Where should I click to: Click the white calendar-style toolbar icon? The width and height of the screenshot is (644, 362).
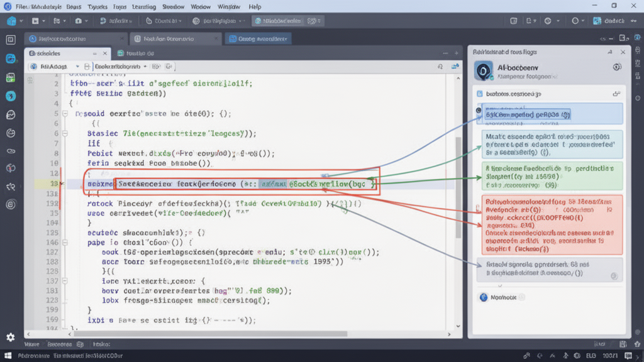pos(35,21)
